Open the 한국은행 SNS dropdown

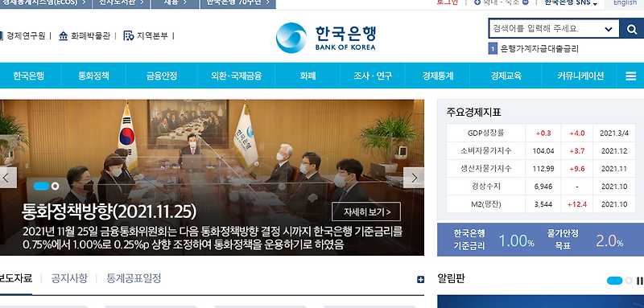click(x=571, y=3)
